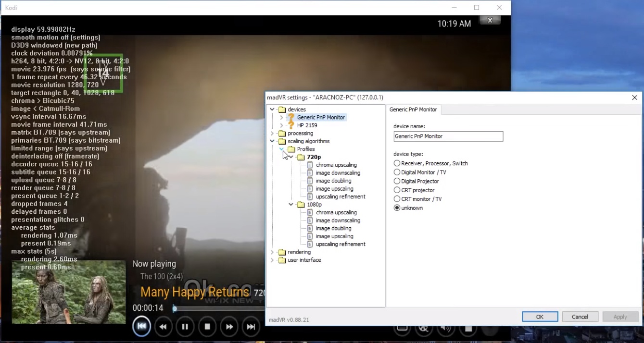Expand the Generic PnP Monitor node
Image resolution: width=644 pixels, height=343 pixels.
[x=282, y=117]
